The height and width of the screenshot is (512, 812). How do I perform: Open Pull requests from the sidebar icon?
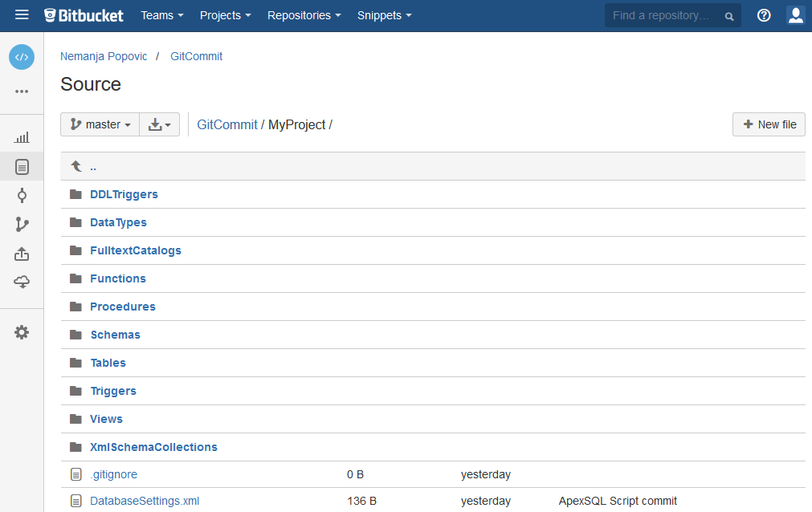[x=22, y=253]
